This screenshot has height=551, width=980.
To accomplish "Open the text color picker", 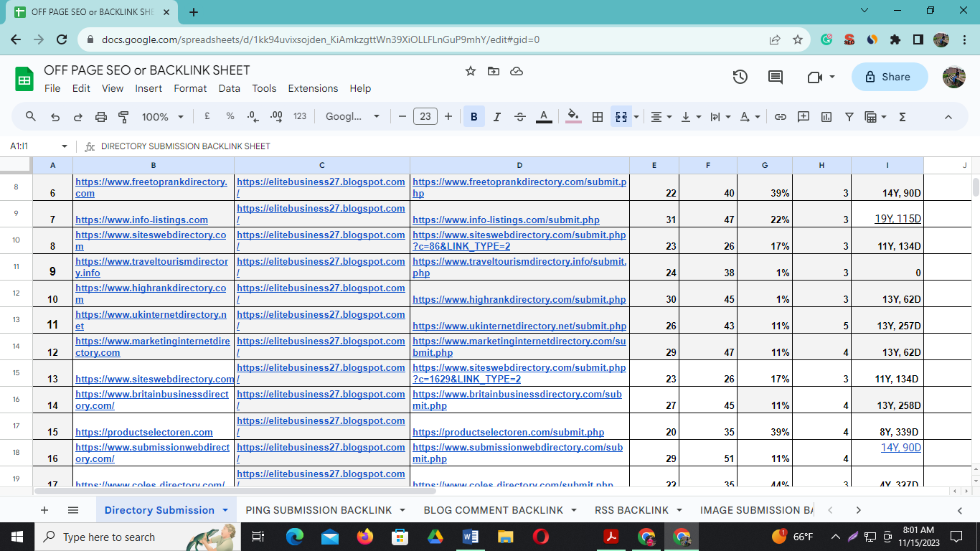I will (x=543, y=116).
